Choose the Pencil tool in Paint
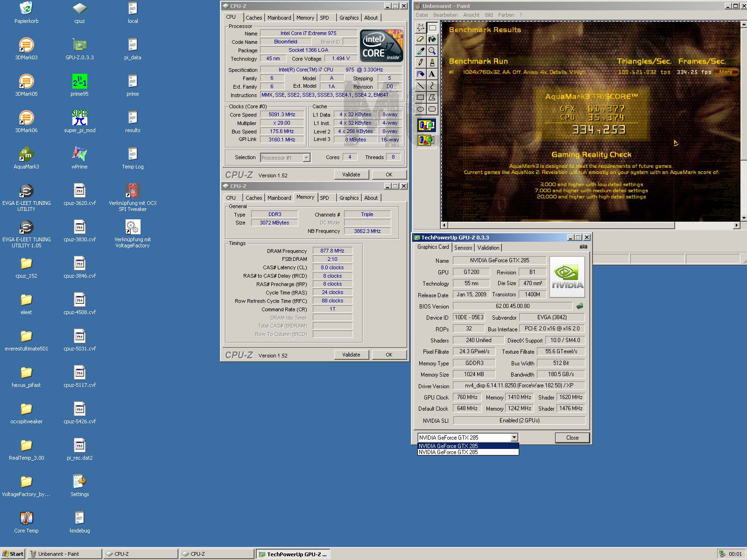 pyautogui.click(x=421, y=63)
